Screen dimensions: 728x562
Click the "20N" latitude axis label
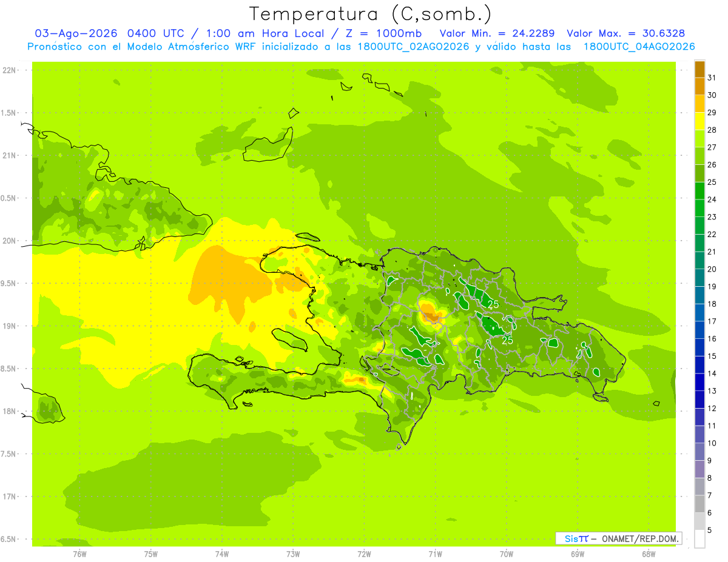pyautogui.click(x=9, y=241)
